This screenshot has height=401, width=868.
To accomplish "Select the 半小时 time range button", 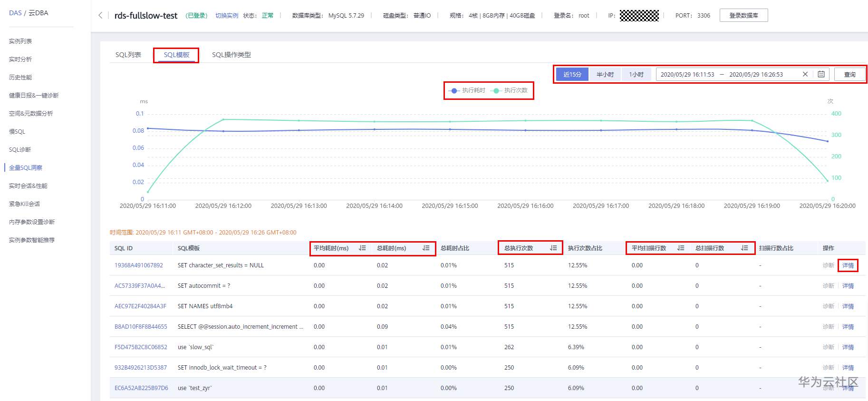I will click(x=605, y=74).
